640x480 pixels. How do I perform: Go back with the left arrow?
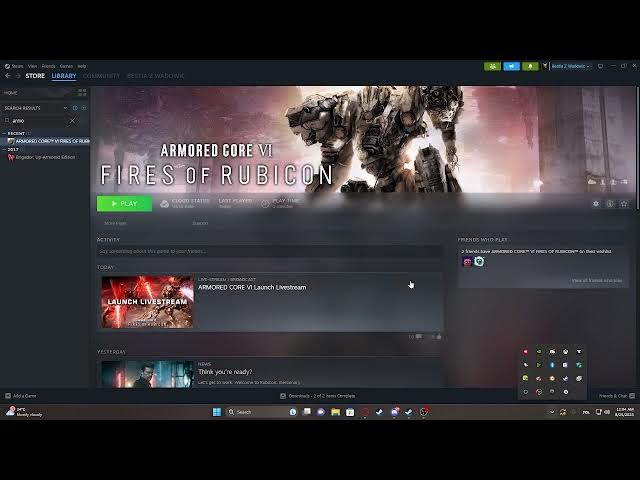coord(8,76)
